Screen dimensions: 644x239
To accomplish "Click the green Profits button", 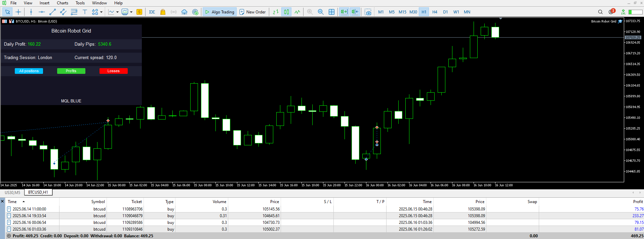I will (71, 71).
